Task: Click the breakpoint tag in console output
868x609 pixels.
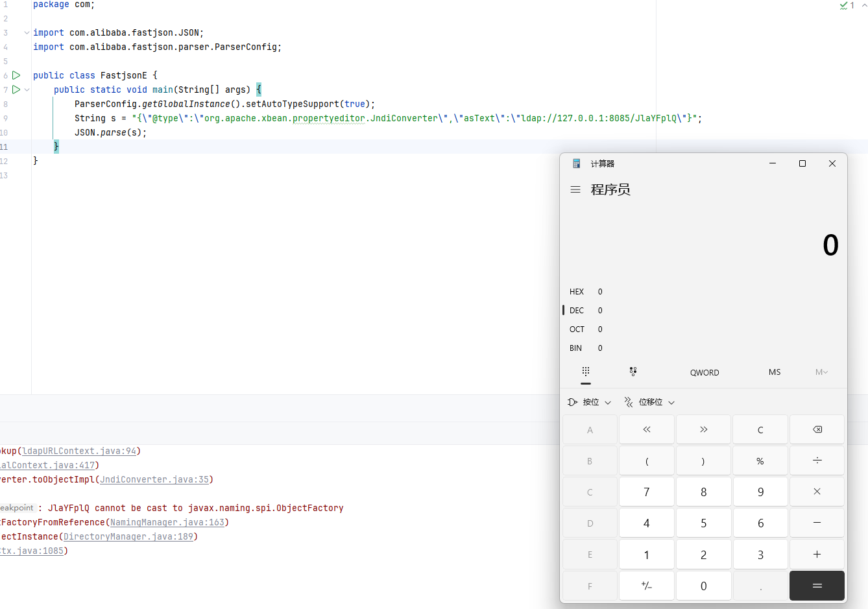Action: coord(17,508)
